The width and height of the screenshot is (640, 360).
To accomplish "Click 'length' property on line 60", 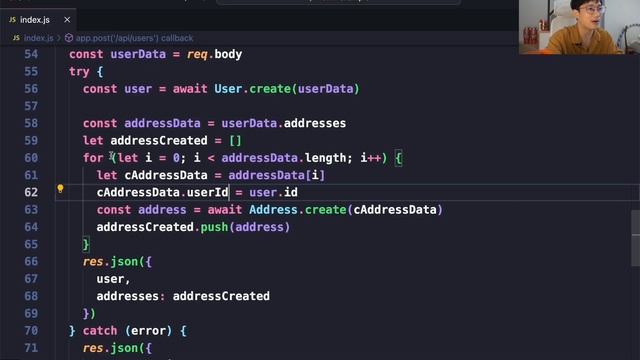I will 325,158.
